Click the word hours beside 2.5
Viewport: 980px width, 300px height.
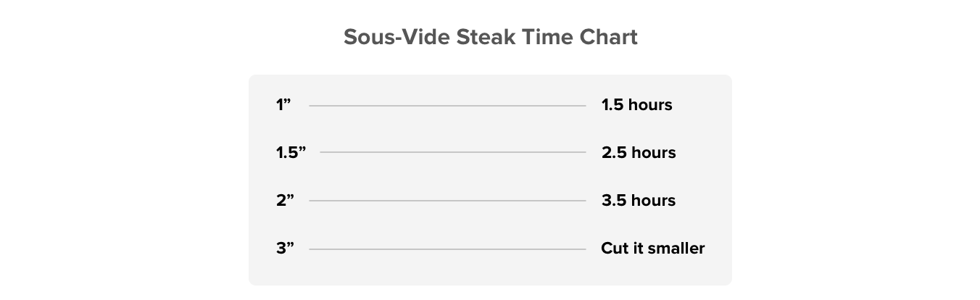[x=652, y=153]
